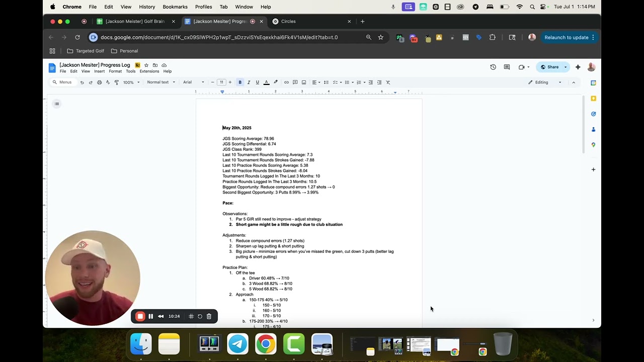The width and height of the screenshot is (644, 362).
Task: Pause the screen recording
Action: pos(150,316)
